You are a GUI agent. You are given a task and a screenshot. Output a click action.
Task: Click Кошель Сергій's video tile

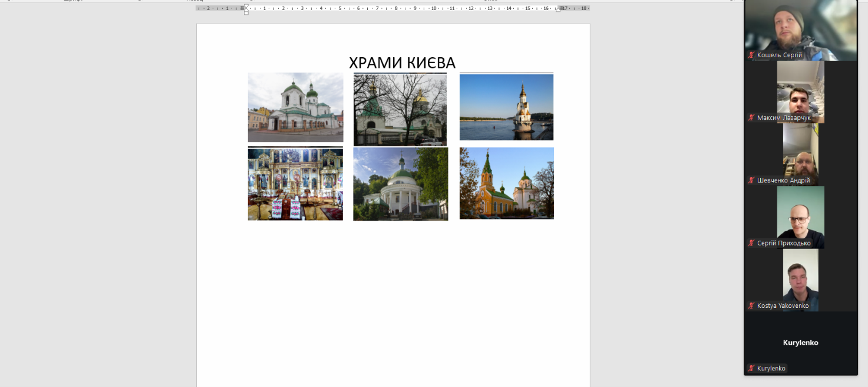click(800, 27)
